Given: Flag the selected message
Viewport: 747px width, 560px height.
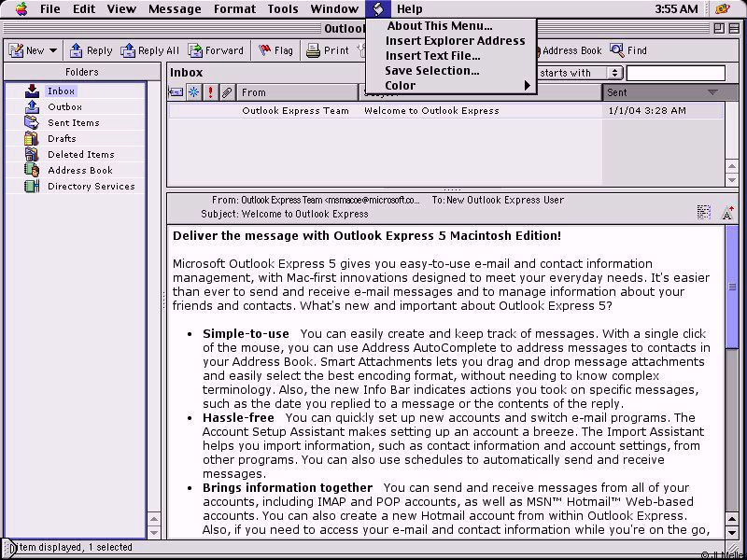Looking at the screenshot, I should tap(275, 50).
